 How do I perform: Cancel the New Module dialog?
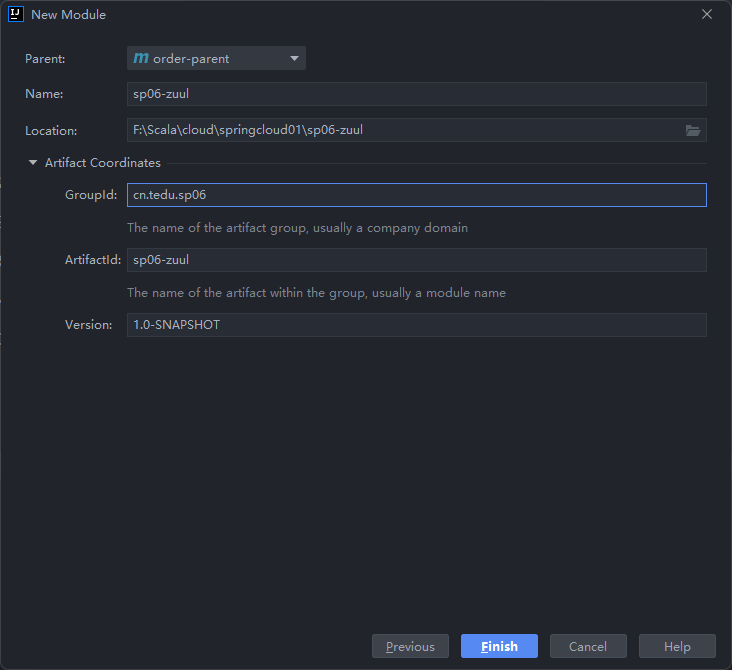tap(588, 646)
